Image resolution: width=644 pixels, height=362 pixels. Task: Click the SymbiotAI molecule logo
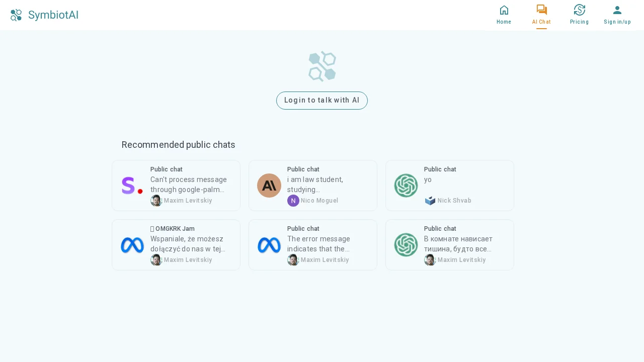click(16, 15)
